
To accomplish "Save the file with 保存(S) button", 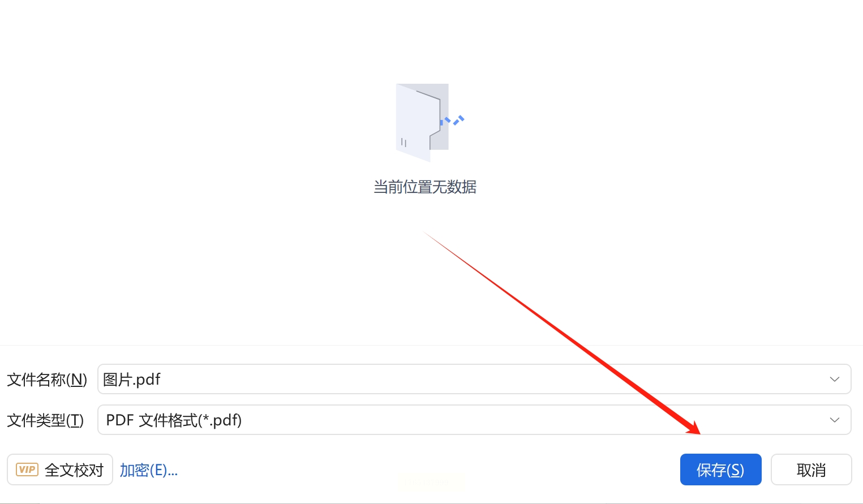I will point(720,469).
